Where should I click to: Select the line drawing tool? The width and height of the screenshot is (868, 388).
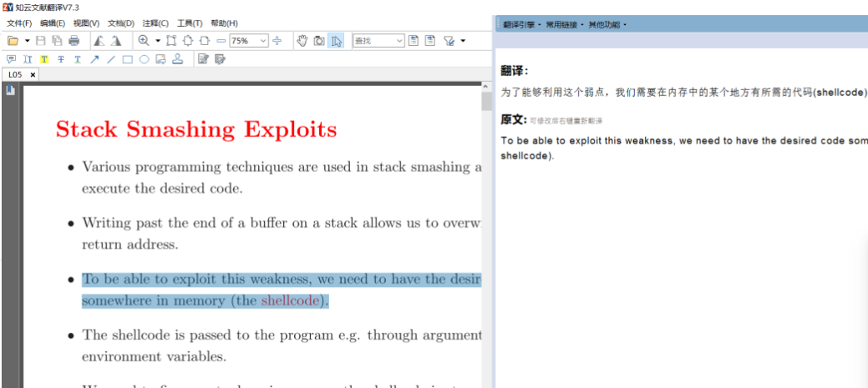click(111, 59)
